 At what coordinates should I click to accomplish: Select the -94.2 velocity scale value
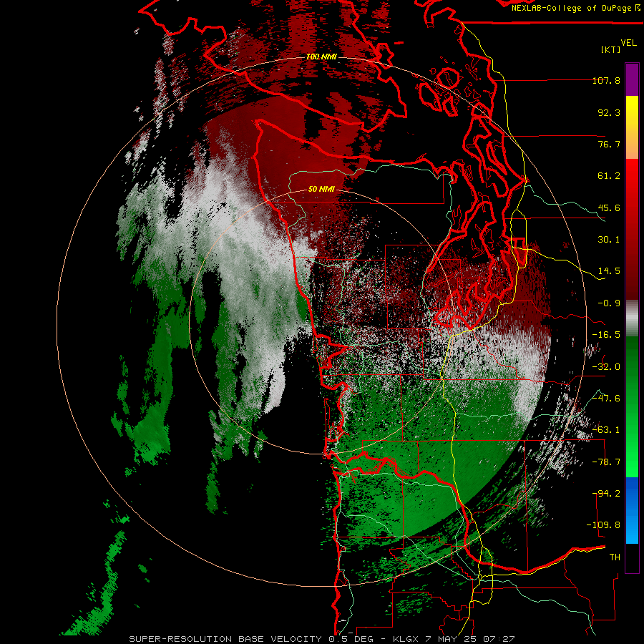pos(606,494)
